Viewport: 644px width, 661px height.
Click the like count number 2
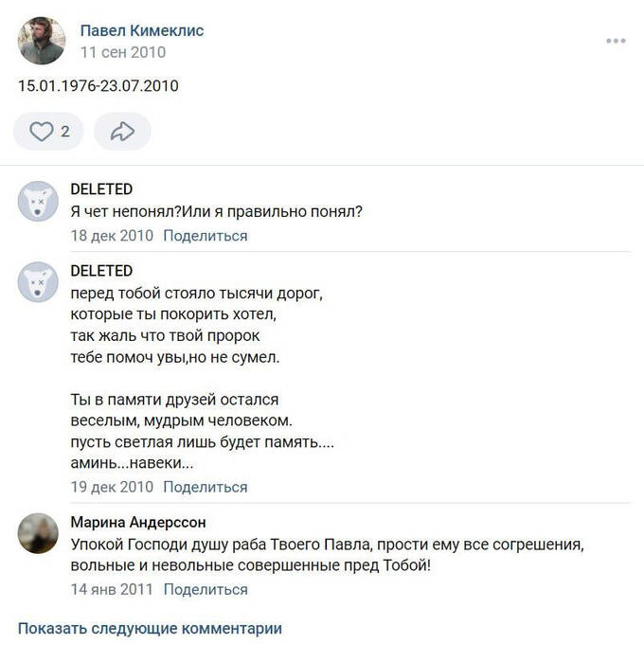pos(65,132)
